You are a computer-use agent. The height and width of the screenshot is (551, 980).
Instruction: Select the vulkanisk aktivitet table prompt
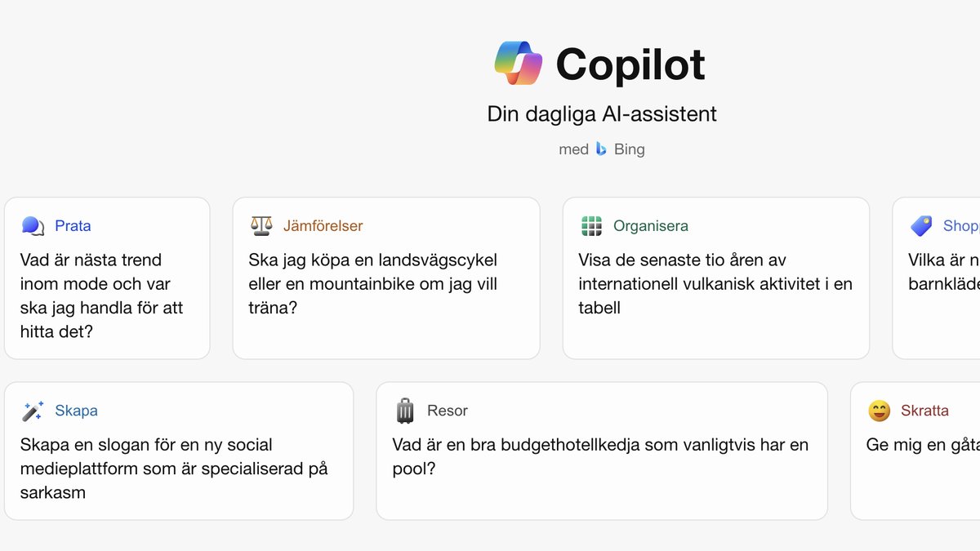(x=715, y=284)
